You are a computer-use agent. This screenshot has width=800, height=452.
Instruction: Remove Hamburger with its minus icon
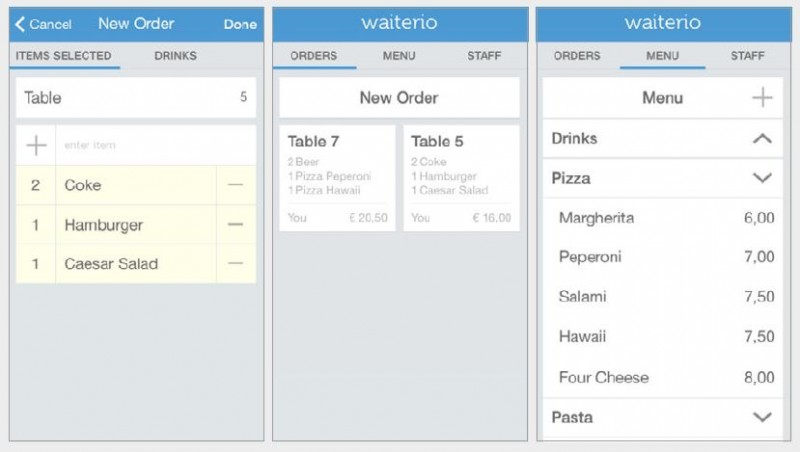tap(235, 225)
